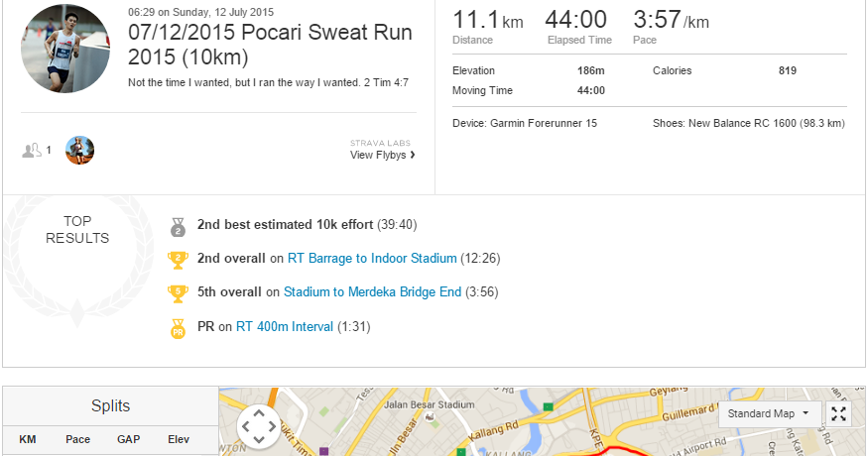Click the athlete profile photo
This screenshot has width=868, height=456.
(65, 49)
